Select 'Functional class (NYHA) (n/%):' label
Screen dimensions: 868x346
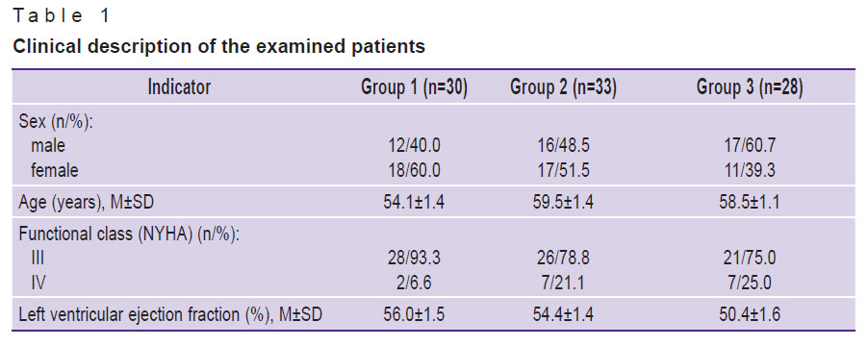pyautogui.click(x=129, y=235)
